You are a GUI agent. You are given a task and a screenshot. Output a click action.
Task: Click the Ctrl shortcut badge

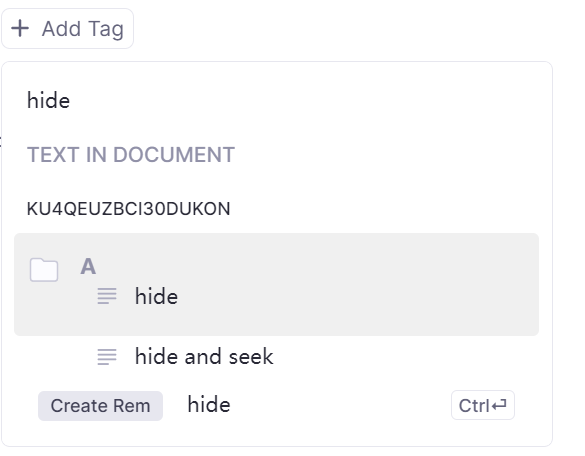click(x=483, y=405)
